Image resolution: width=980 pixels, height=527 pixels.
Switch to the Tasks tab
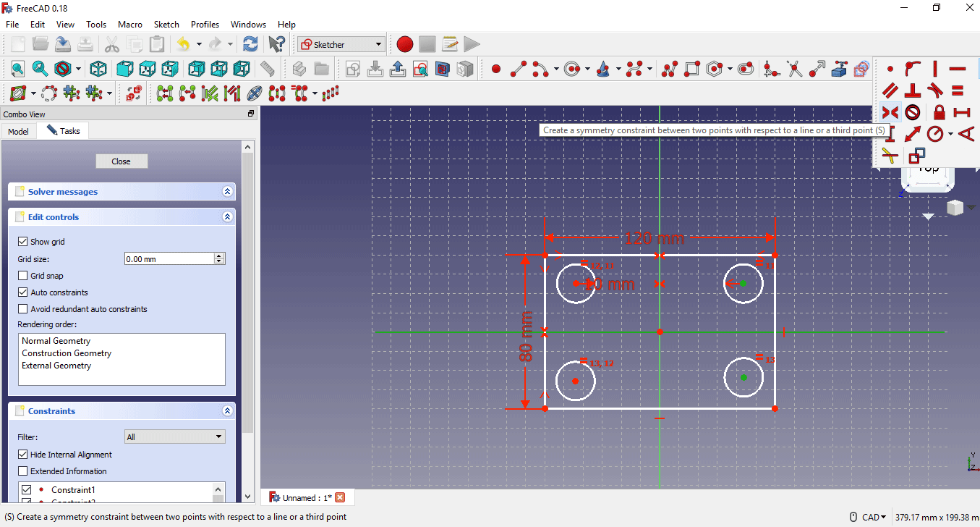click(x=64, y=131)
